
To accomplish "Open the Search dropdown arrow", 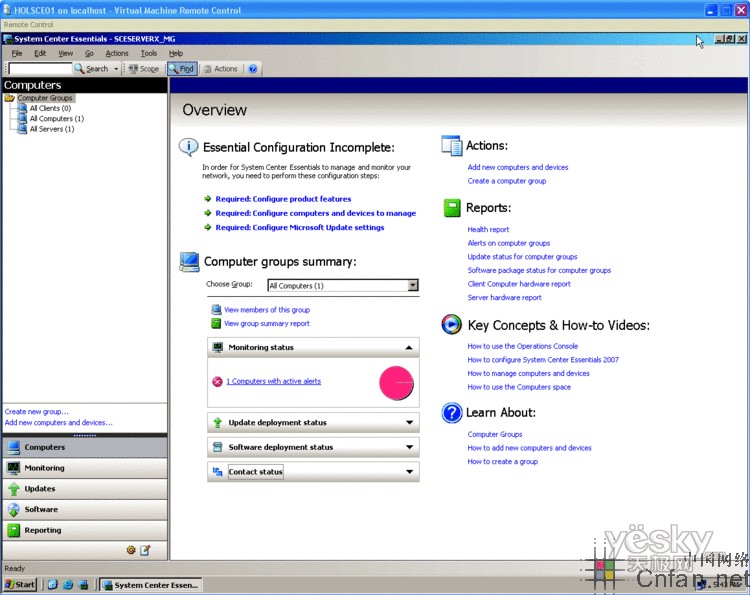I will coord(116,69).
